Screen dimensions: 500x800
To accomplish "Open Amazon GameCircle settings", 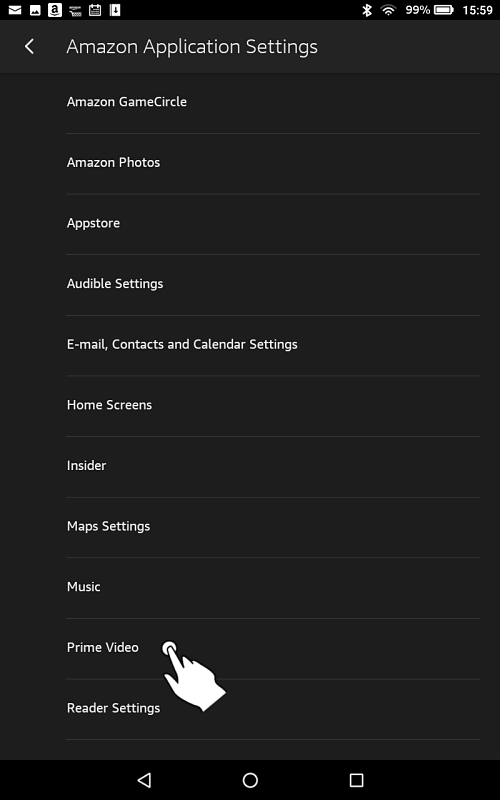I will (x=273, y=103).
